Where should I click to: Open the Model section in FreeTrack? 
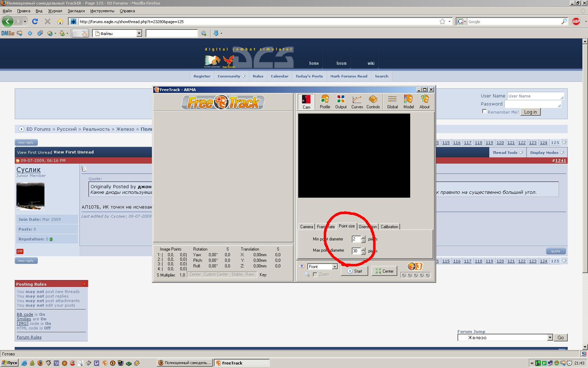coord(408,102)
